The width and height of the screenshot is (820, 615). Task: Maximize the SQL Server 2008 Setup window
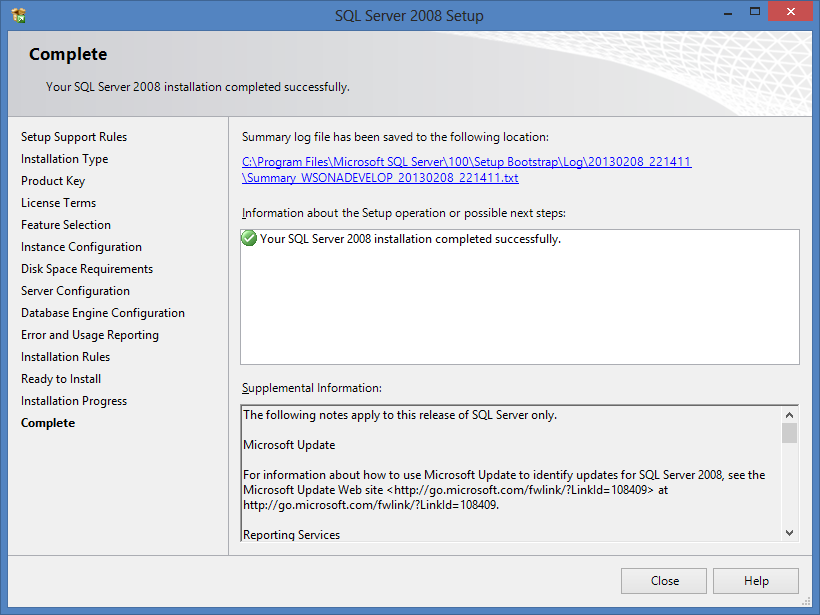tap(754, 12)
